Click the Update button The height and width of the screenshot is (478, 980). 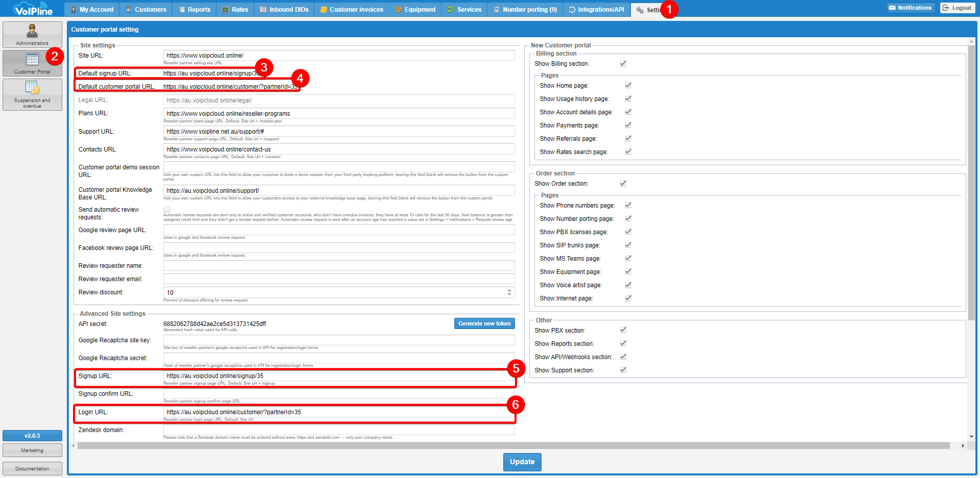click(522, 462)
